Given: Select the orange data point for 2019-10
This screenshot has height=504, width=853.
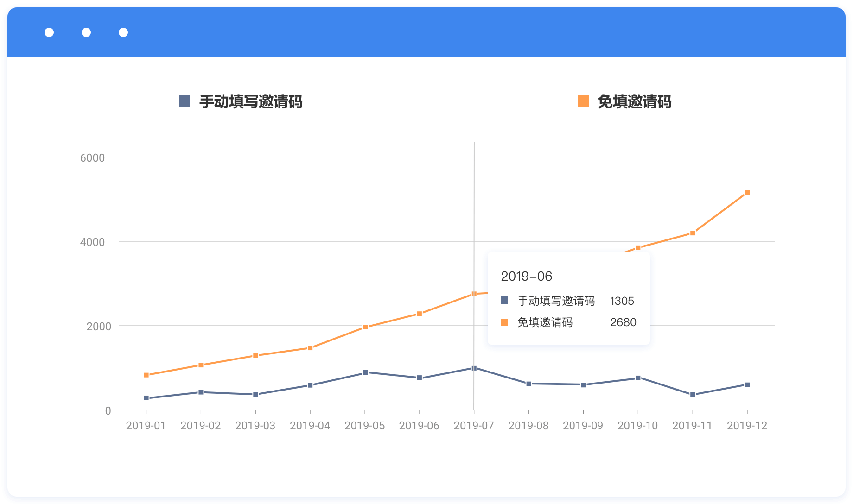Looking at the screenshot, I should pos(638,248).
